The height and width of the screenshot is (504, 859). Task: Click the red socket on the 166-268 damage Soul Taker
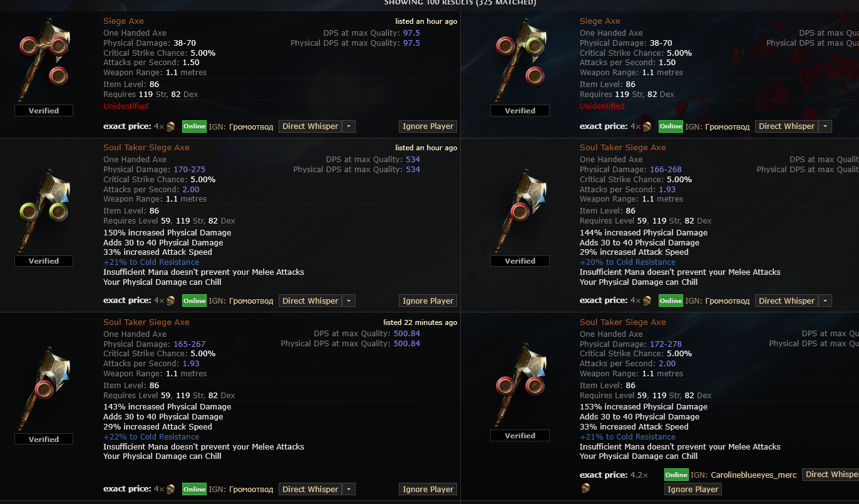click(520, 212)
